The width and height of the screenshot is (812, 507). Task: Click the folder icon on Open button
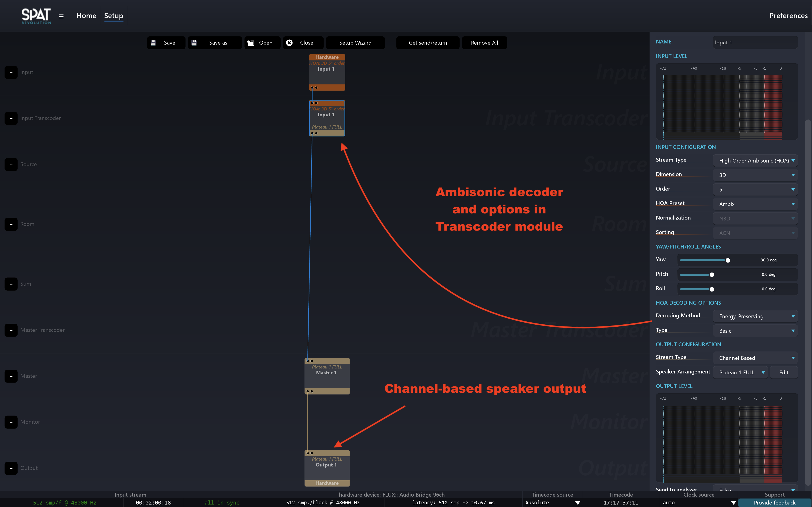[251, 43]
